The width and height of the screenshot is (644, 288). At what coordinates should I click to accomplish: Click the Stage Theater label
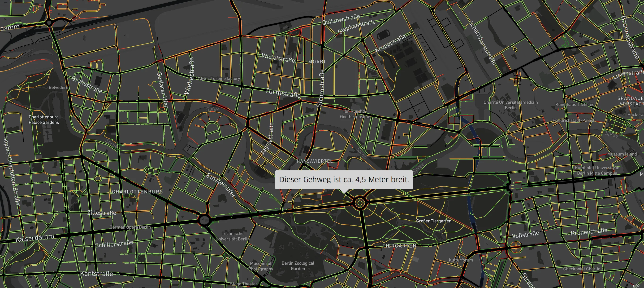(x=243, y=284)
